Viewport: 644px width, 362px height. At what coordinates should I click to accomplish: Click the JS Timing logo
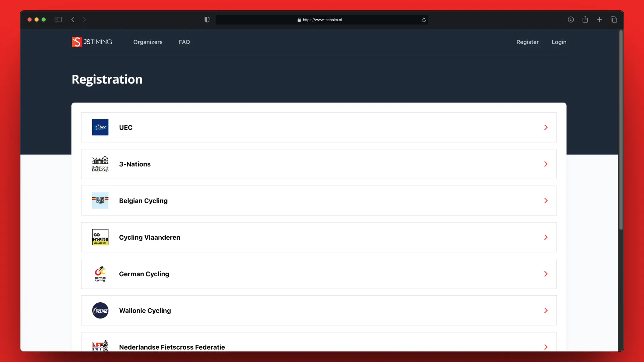[x=92, y=42]
